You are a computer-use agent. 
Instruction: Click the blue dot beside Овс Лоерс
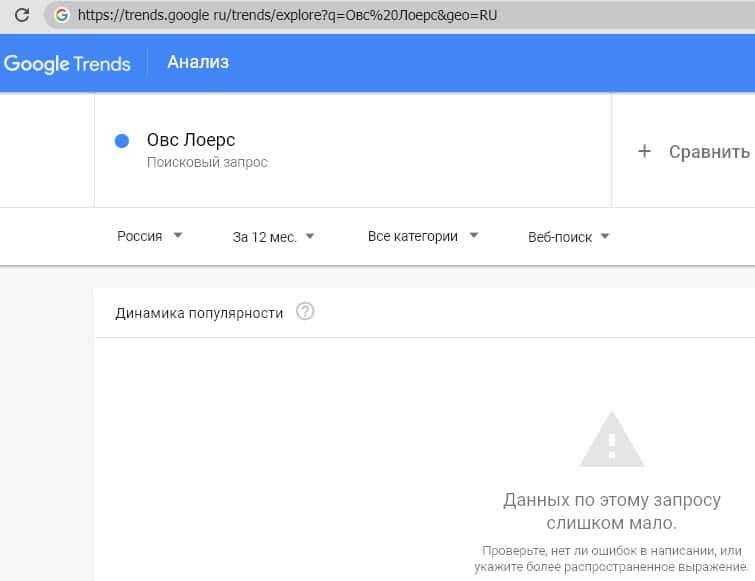click(x=122, y=141)
